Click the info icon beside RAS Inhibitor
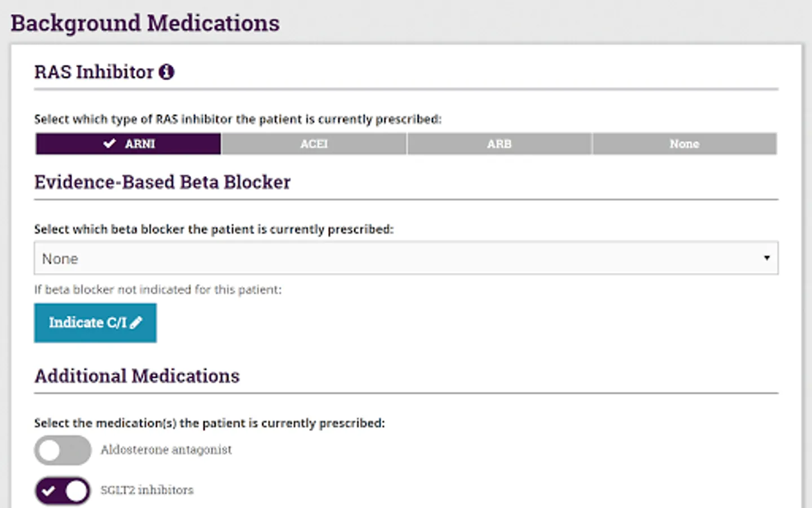The image size is (812, 508). point(166,72)
